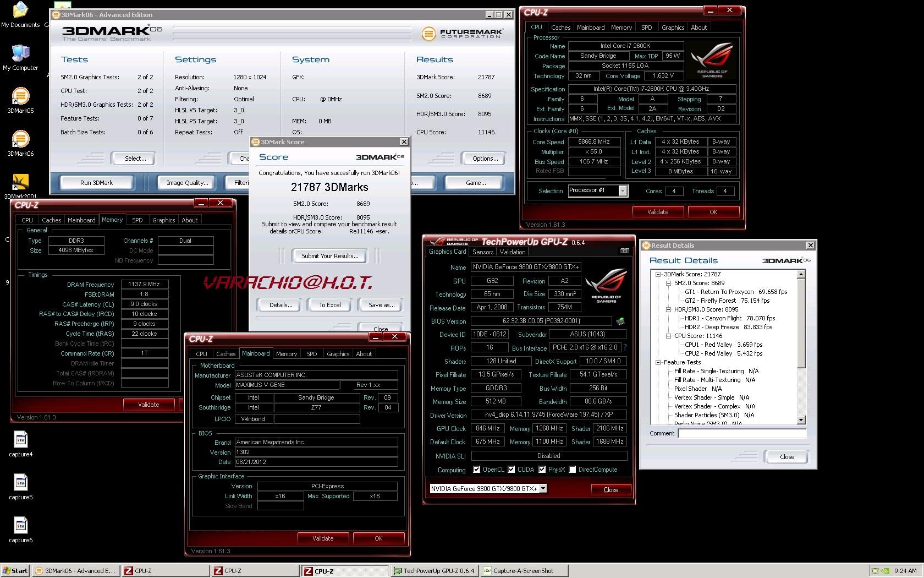Click Submit Your Results button
The width and height of the screenshot is (924, 578).
coord(329,256)
